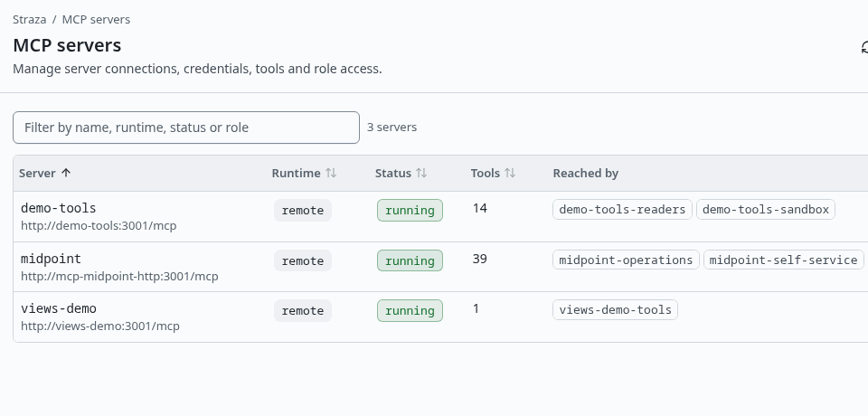This screenshot has height=416, width=868.
Task: Click the demo-tools-readers role tag
Action: [x=622, y=210]
